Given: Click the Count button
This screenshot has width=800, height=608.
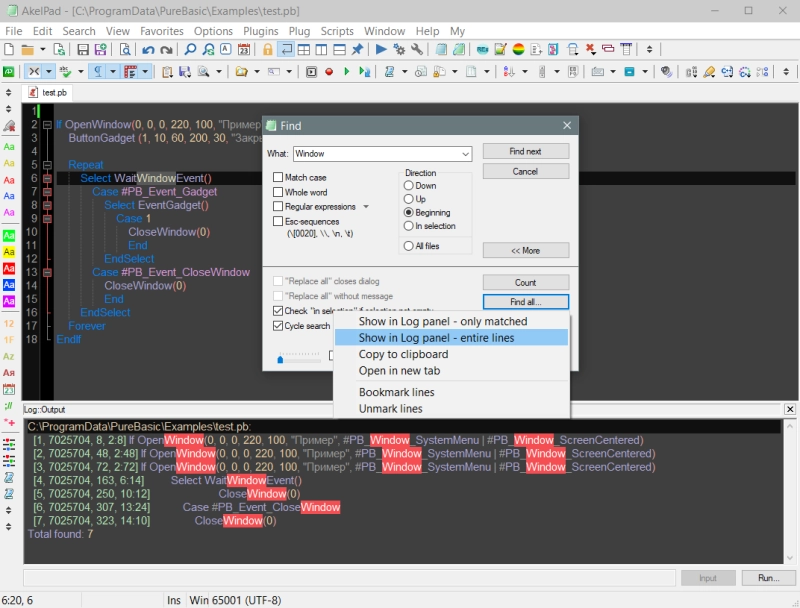Looking at the screenshot, I should [x=526, y=283].
